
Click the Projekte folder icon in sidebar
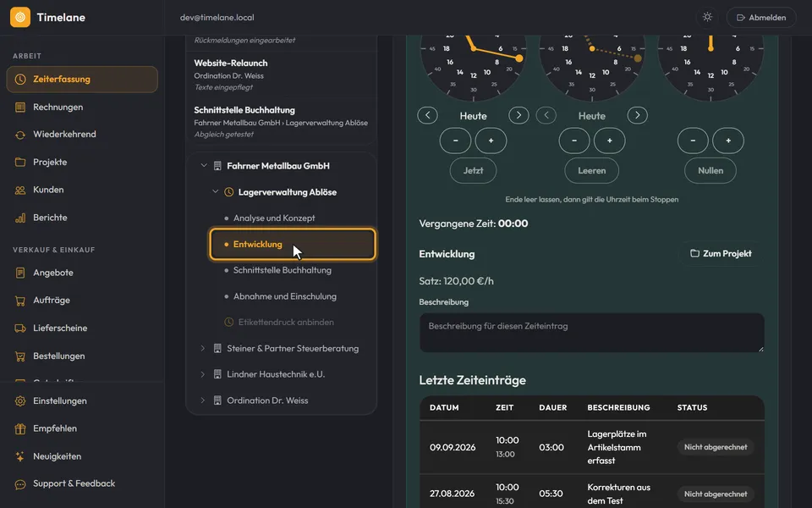(x=20, y=163)
